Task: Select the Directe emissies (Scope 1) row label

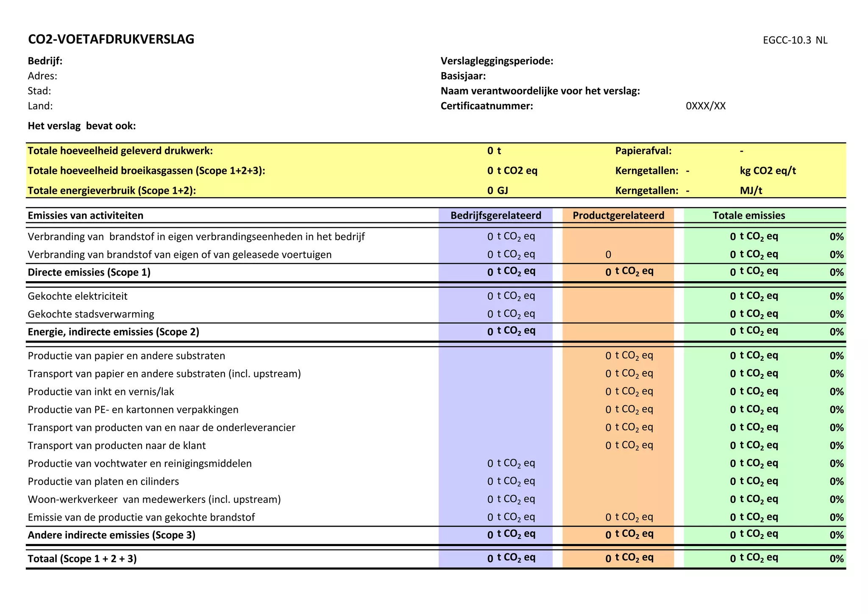Action: pos(89,272)
